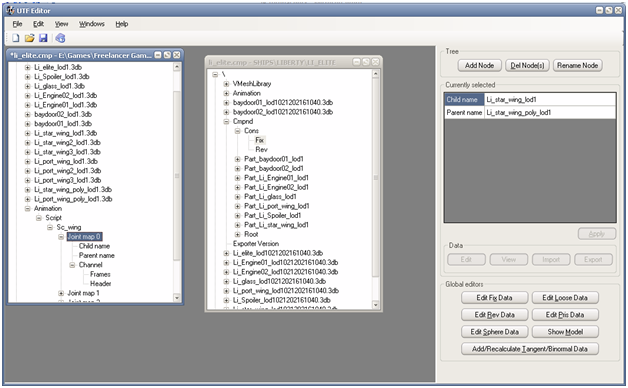Click the Parent name value field
This screenshot has height=388, width=628.
(550, 113)
